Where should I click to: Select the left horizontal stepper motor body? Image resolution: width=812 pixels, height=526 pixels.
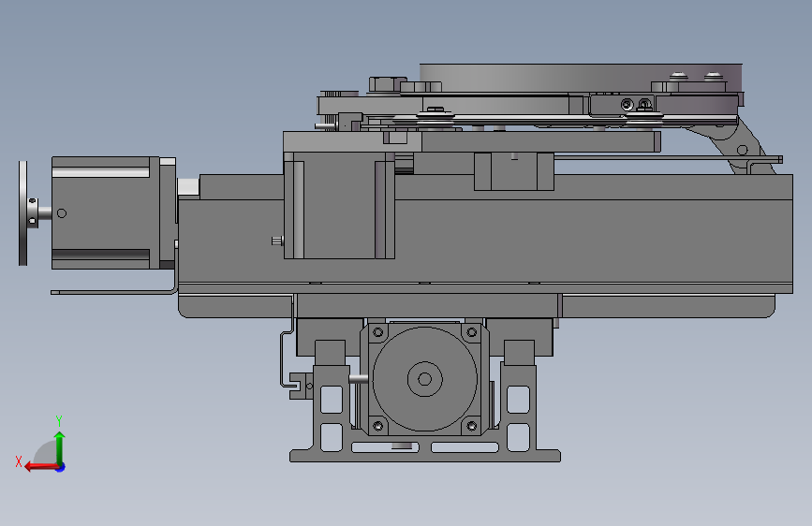[x=106, y=212]
